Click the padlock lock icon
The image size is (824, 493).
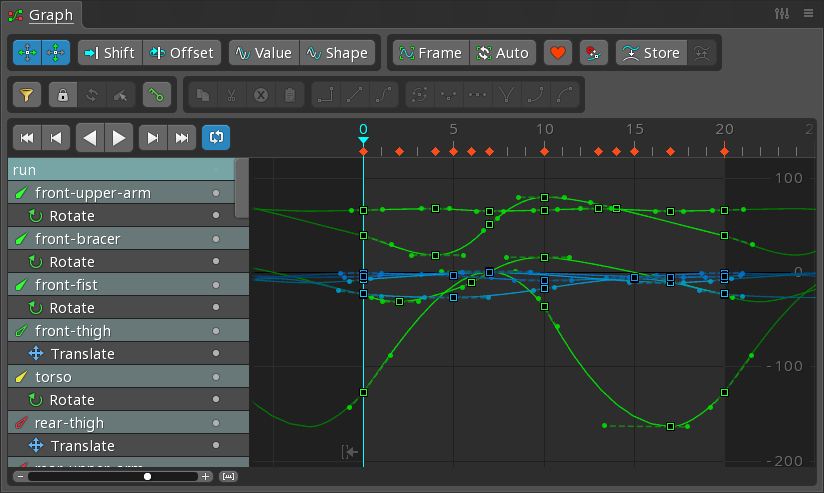click(62, 95)
